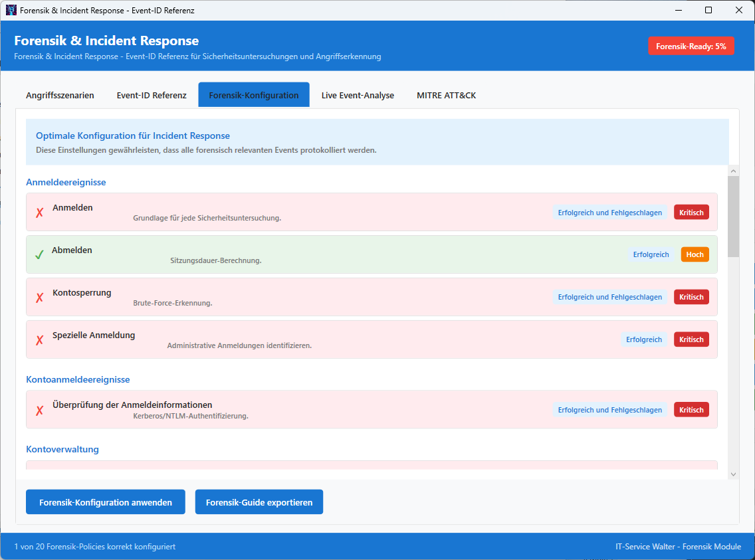Image resolution: width=755 pixels, height=560 pixels.
Task: Click the scroll-up arrow of the policy list
Action: pos(733,171)
